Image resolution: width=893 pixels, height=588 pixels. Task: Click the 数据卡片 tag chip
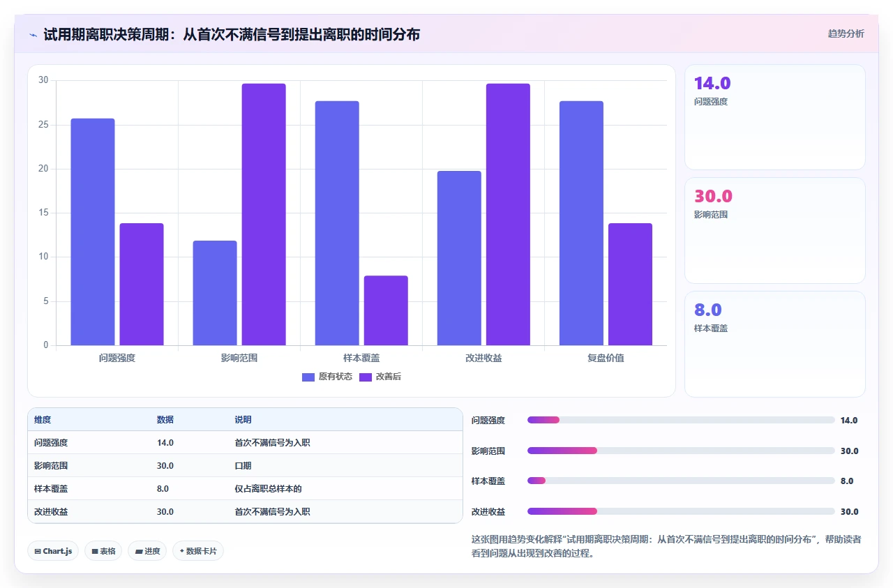(x=198, y=551)
